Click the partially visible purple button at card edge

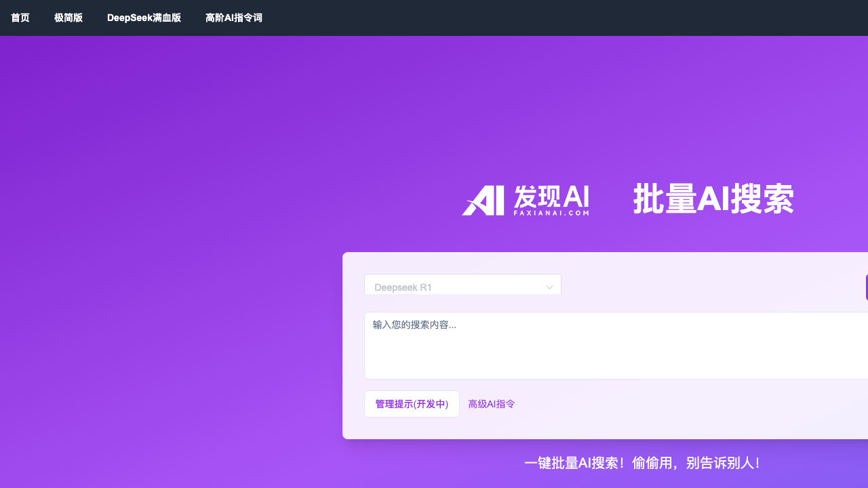(x=867, y=287)
